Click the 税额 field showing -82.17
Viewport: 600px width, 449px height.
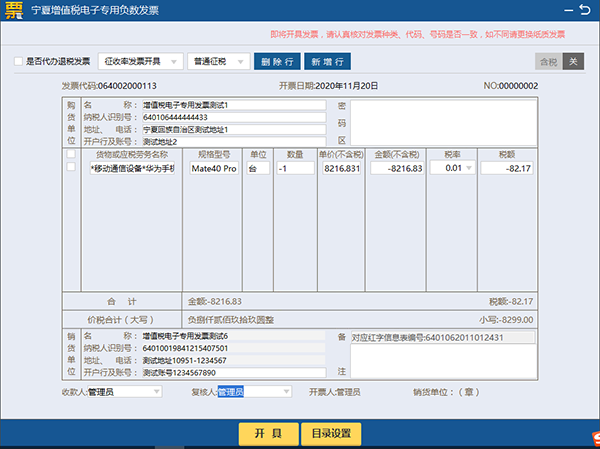(507, 168)
